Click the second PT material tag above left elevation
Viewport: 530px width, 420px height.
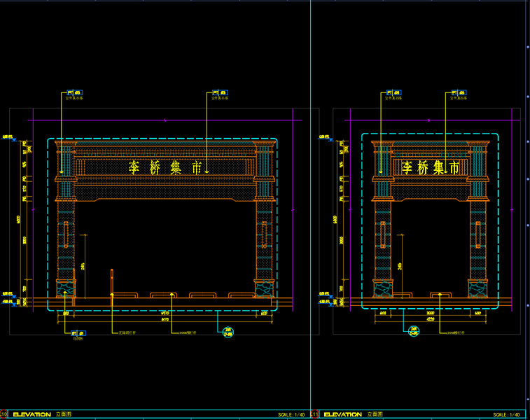click(220, 92)
